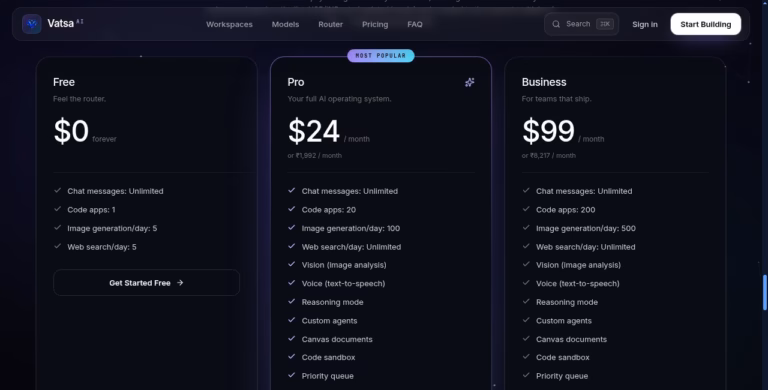
Task: Click the search keyboard shortcut badge
Action: click(605, 24)
